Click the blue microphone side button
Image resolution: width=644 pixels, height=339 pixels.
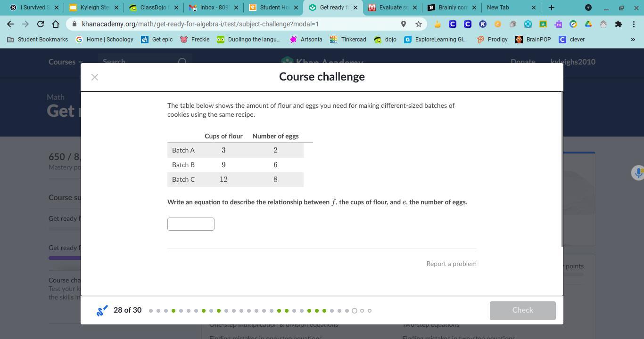[x=638, y=173]
